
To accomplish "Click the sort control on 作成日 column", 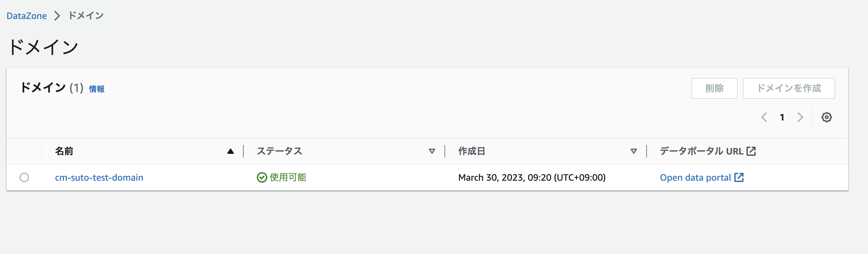I will coord(471,151).
